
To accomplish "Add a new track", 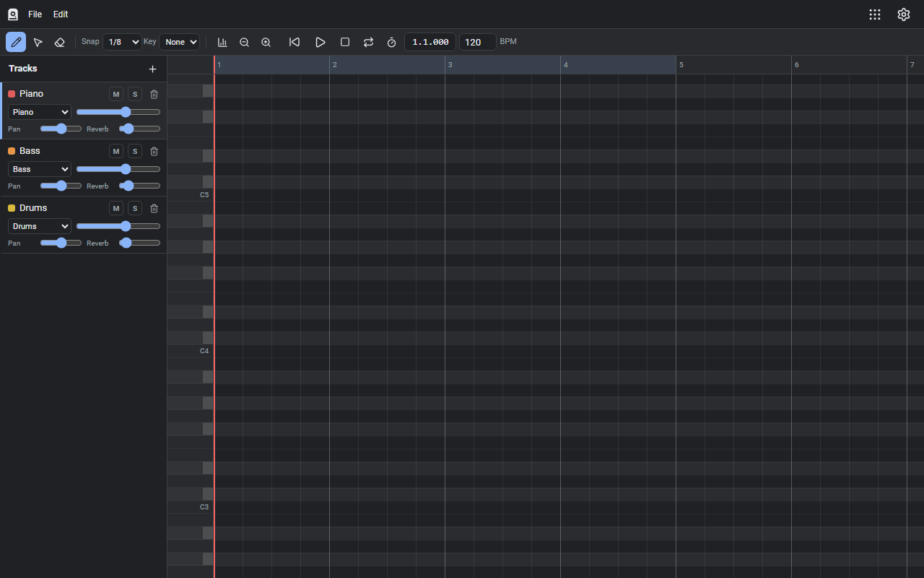I will [152, 69].
